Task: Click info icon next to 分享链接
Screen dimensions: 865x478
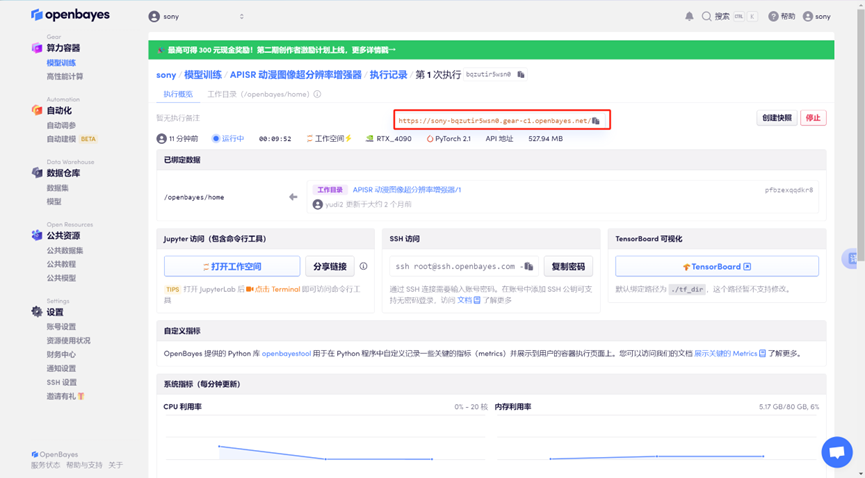Action: (364, 266)
